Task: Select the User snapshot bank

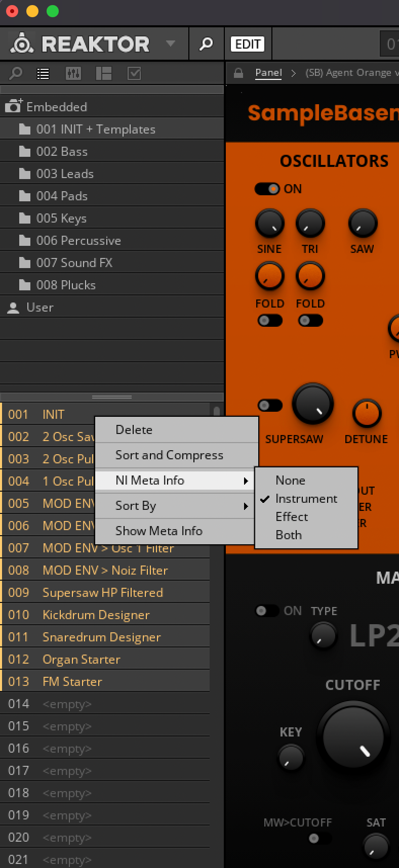Action: click(111, 308)
